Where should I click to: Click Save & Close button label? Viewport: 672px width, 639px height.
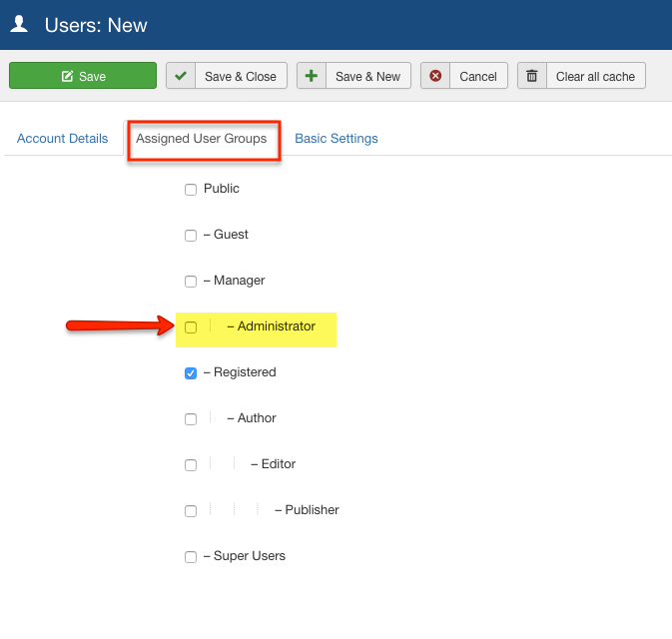pos(241,76)
